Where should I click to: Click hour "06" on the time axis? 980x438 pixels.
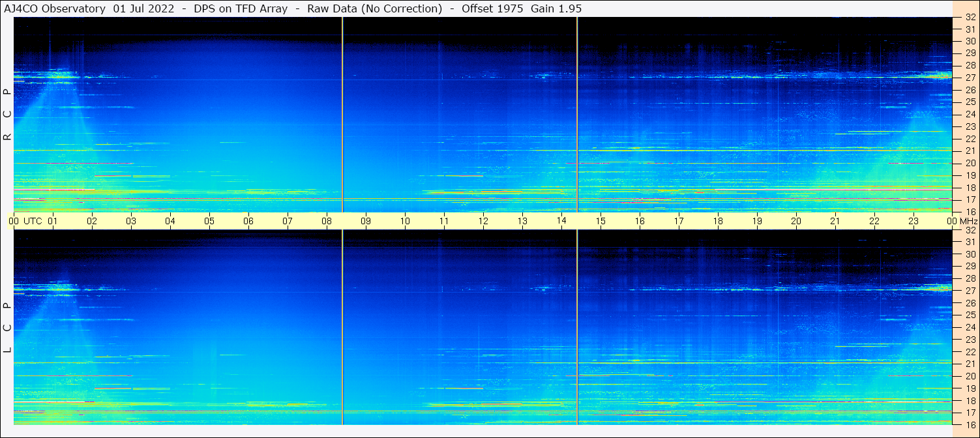point(248,221)
